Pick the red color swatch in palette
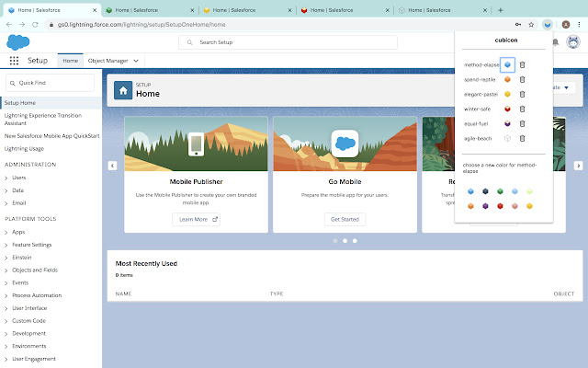The height and width of the screenshot is (368, 588). pyautogui.click(x=500, y=206)
